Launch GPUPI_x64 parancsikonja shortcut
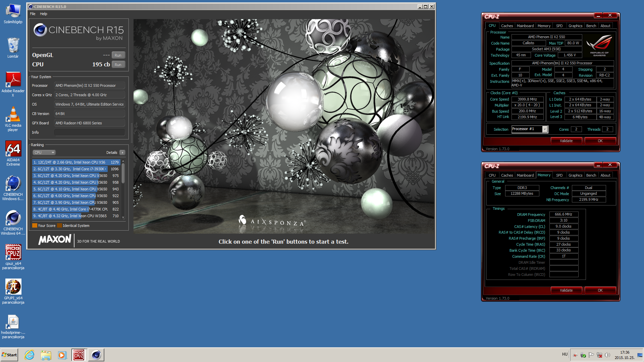 click(13, 292)
